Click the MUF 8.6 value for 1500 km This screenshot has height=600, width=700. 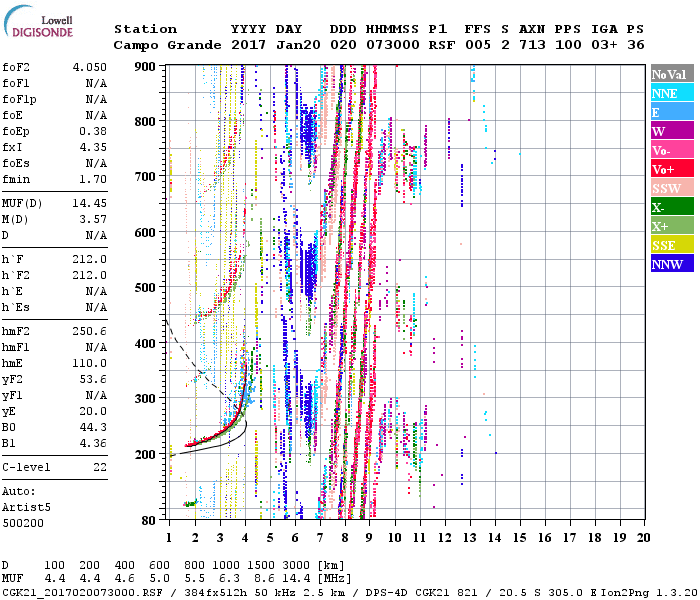pos(264,579)
